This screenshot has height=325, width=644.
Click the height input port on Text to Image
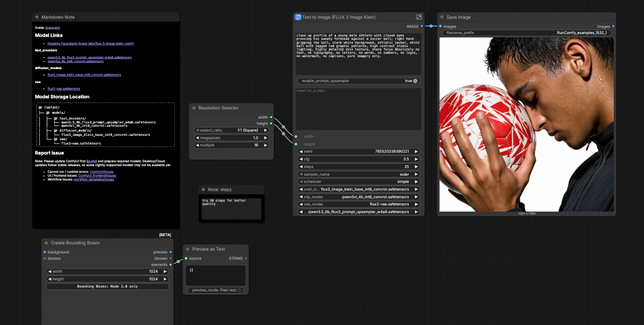click(296, 144)
